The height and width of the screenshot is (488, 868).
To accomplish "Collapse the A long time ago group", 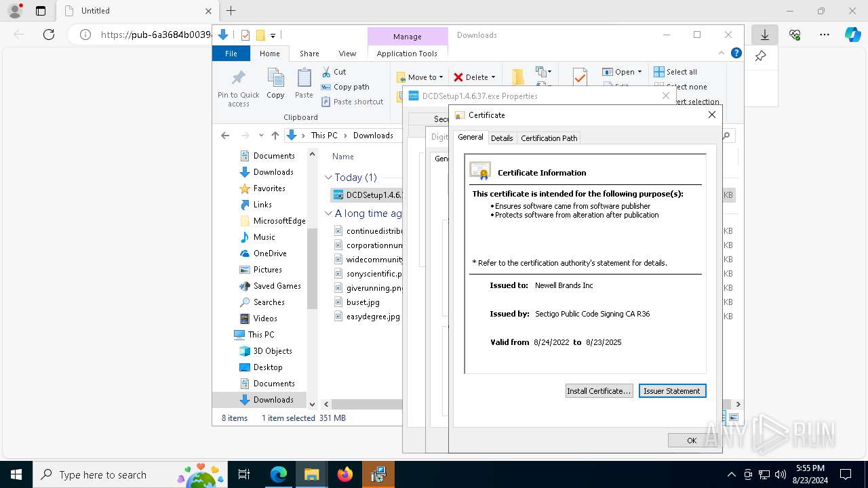I will [x=328, y=213].
